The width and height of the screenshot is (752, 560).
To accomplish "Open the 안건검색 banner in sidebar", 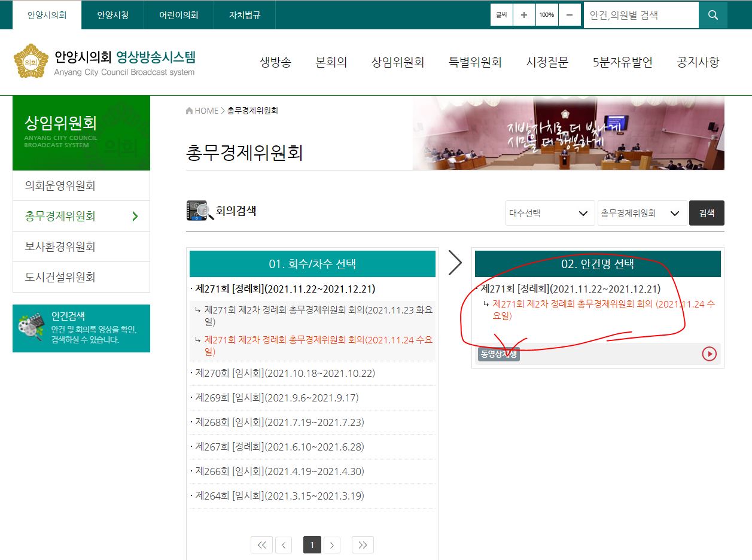I will click(x=81, y=328).
